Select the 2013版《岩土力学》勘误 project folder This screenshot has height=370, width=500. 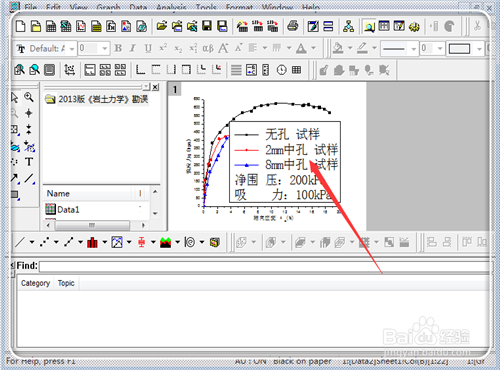(x=97, y=99)
